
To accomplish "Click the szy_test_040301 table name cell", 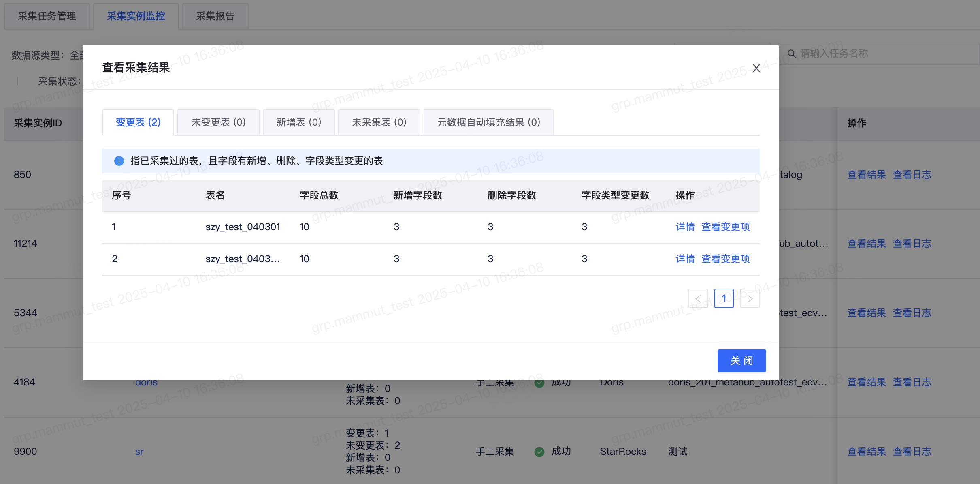I will [243, 227].
